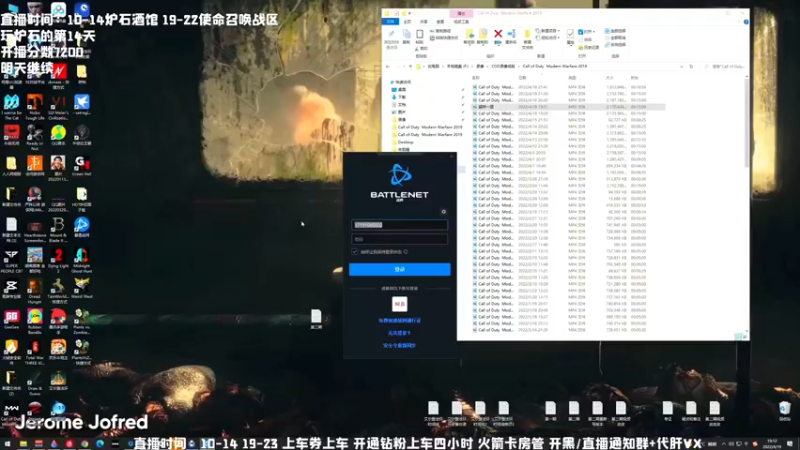Switch to the Home ribbon tab
Image resolution: width=800 pixels, height=450 pixels.
407,22
